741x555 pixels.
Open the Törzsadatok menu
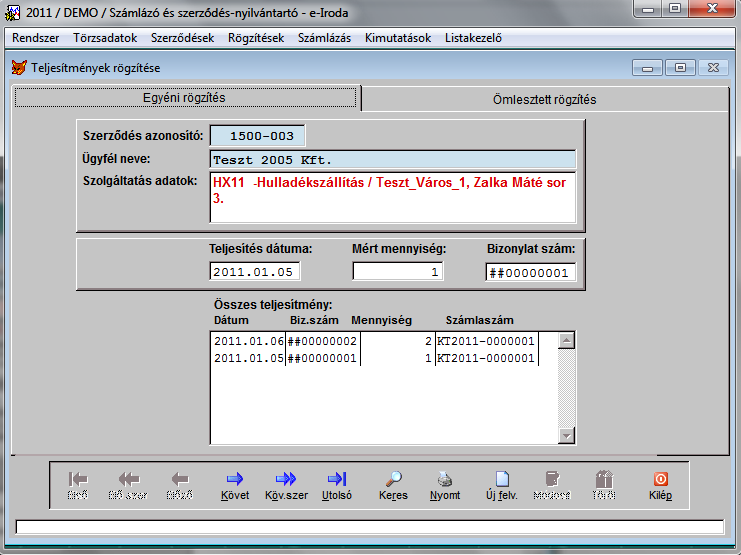tap(105, 38)
